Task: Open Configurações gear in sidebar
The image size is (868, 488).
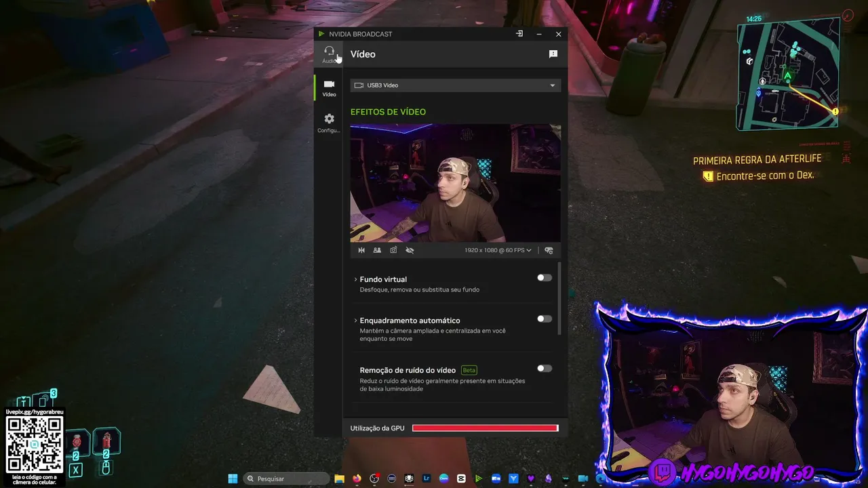Action: (x=329, y=123)
